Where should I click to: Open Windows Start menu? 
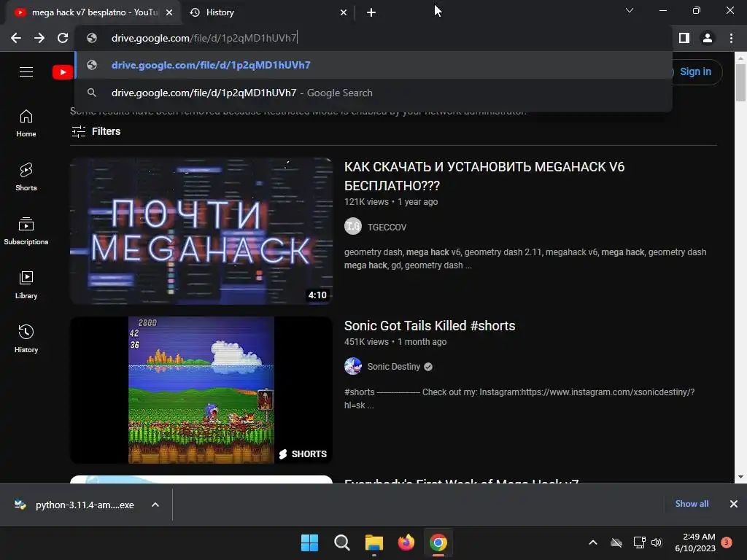coord(309,542)
